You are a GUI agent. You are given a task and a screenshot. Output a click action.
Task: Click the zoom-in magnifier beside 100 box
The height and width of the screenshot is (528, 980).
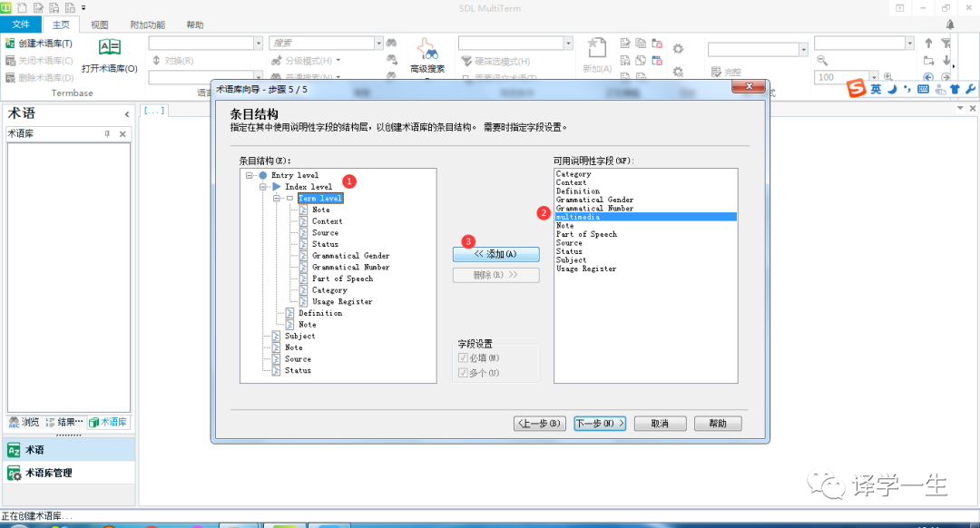[x=887, y=77]
